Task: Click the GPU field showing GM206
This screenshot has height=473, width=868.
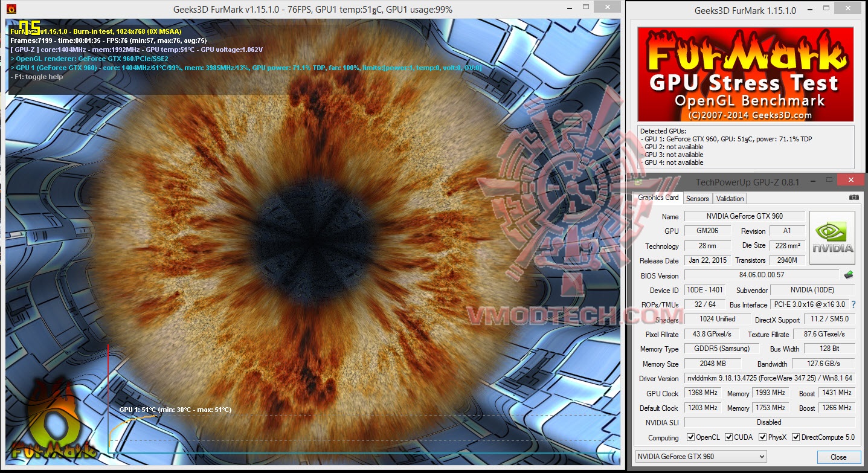Action: [x=708, y=231]
